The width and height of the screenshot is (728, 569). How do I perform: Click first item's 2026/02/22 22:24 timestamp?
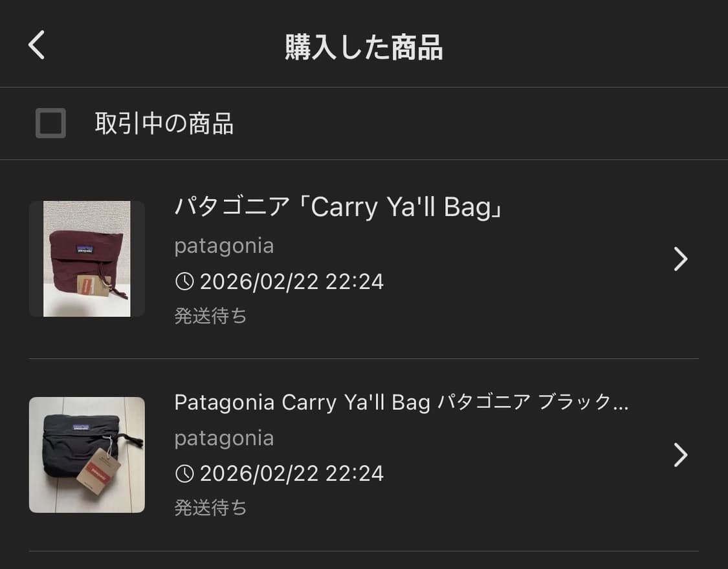[x=292, y=281]
